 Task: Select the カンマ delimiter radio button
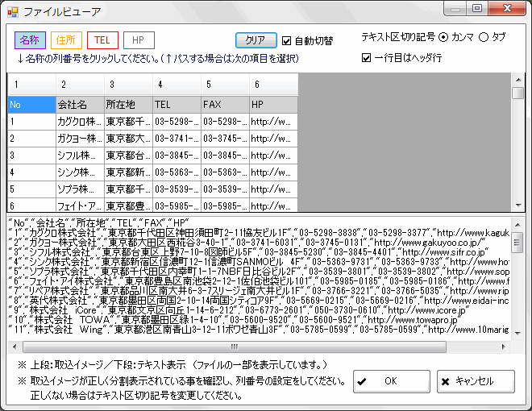point(443,37)
